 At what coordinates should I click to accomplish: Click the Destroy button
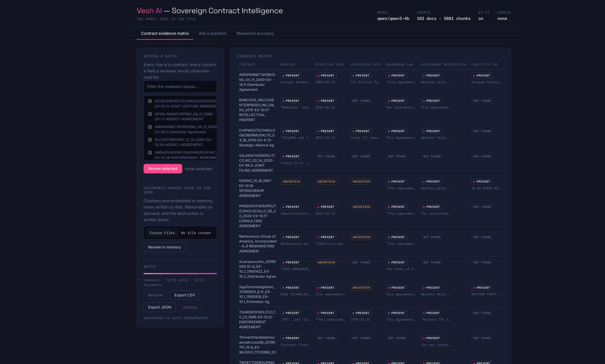click(x=190, y=307)
